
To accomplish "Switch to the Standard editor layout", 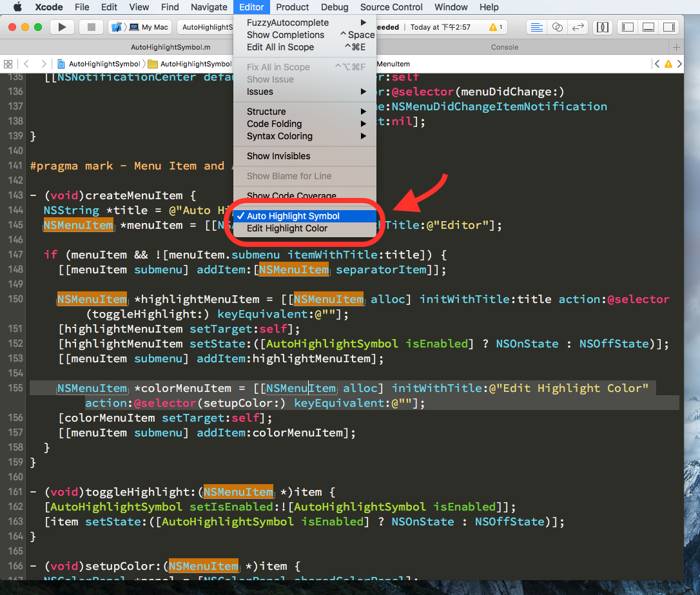I will (536, 27).
